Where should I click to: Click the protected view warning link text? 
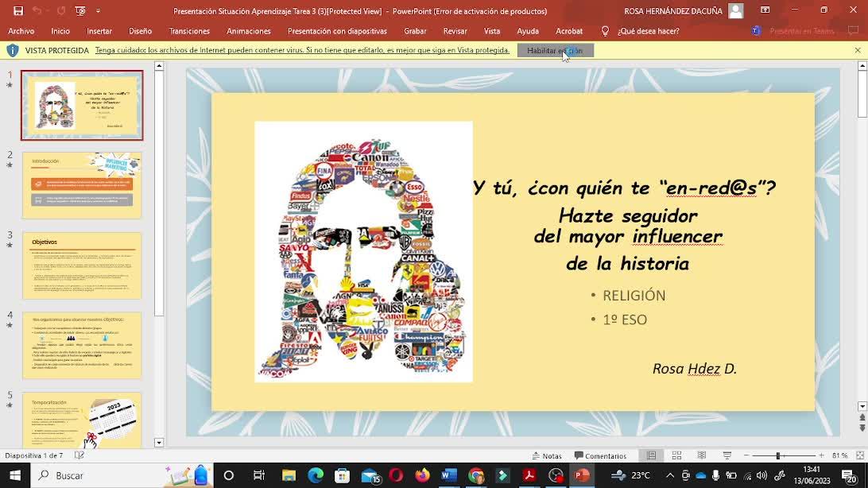tap(302, 50)
